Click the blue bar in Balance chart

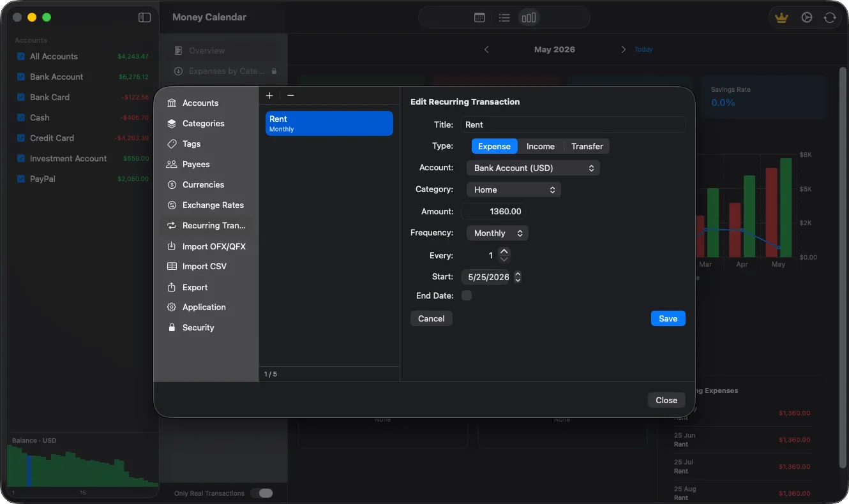click(29, 471)
